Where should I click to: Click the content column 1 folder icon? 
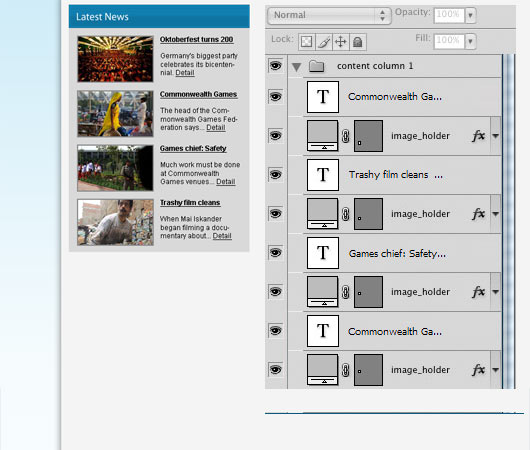(317, 66)
